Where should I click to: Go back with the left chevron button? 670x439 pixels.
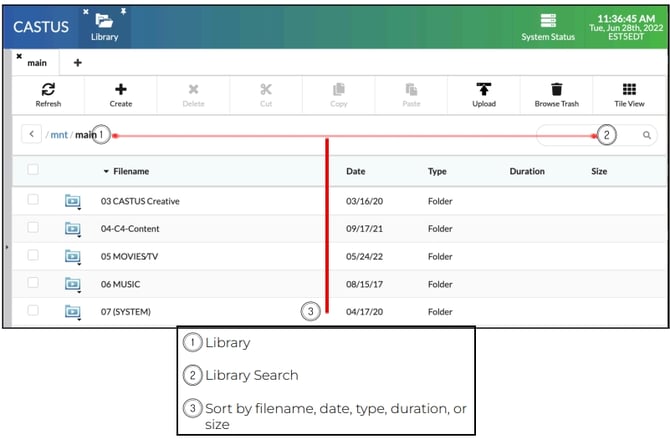click(x=30, y=134)
